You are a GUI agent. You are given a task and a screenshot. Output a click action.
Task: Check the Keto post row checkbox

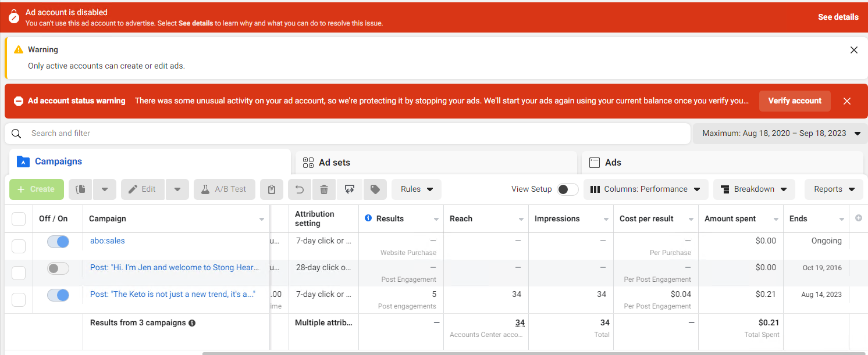19,300
